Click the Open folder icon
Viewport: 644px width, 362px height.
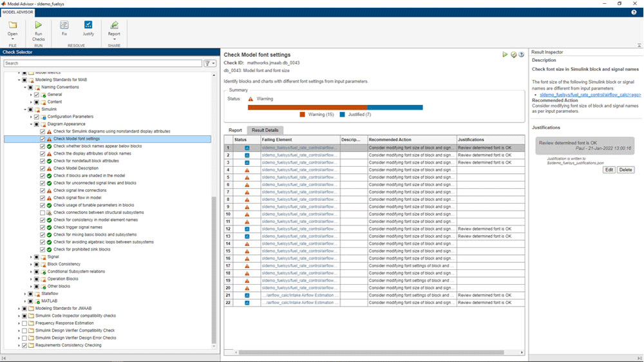12,26
